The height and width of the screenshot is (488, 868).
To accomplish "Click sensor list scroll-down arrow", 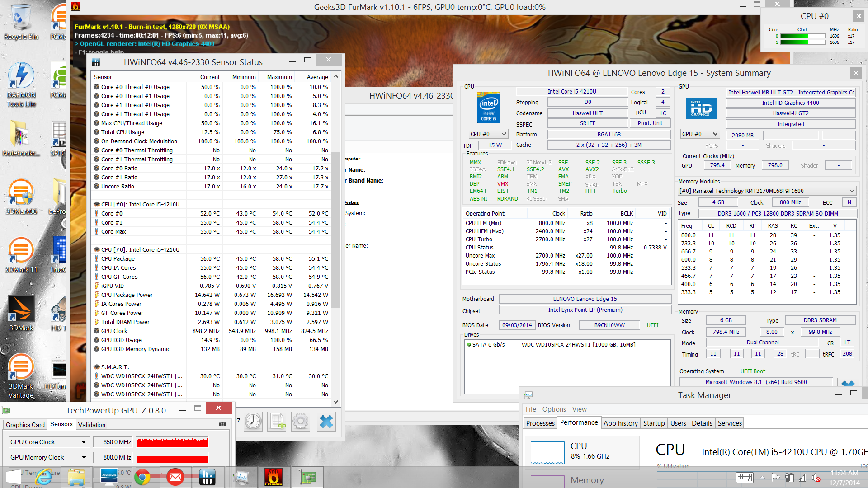I will [335, 402].
